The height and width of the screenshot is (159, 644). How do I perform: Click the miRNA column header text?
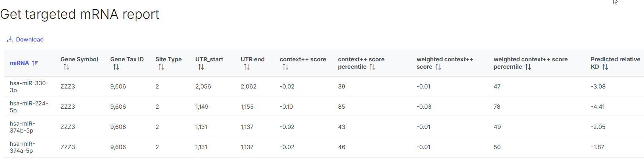19,63
